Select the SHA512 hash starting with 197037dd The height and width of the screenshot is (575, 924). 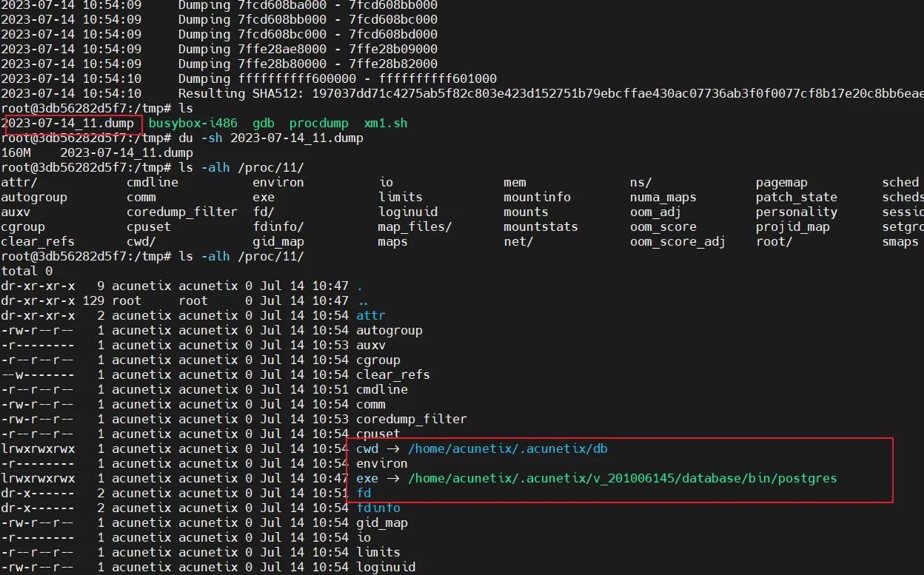617,94
